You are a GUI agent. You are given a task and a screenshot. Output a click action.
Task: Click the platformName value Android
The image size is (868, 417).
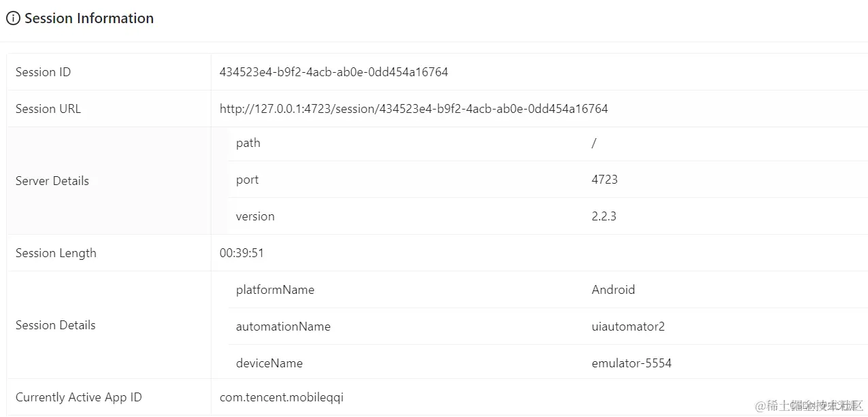pyautogui.click(x=613, y=290)
